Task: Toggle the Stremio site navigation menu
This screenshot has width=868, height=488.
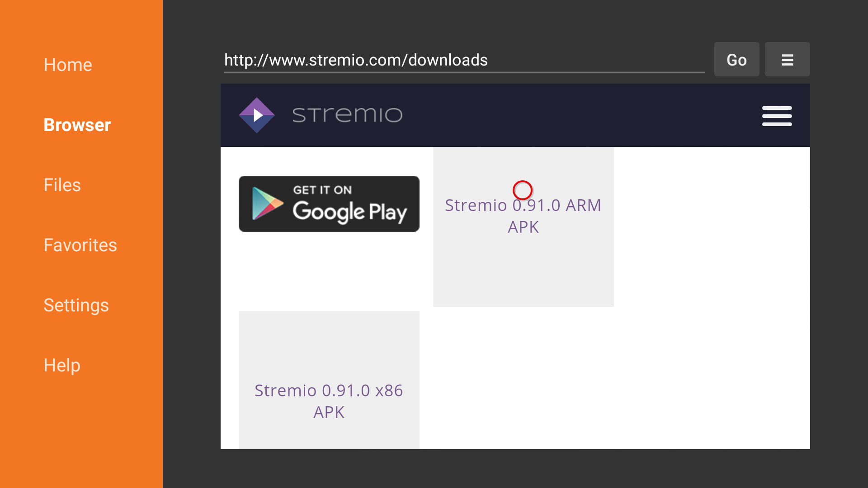Action: [x=777, y=116]
